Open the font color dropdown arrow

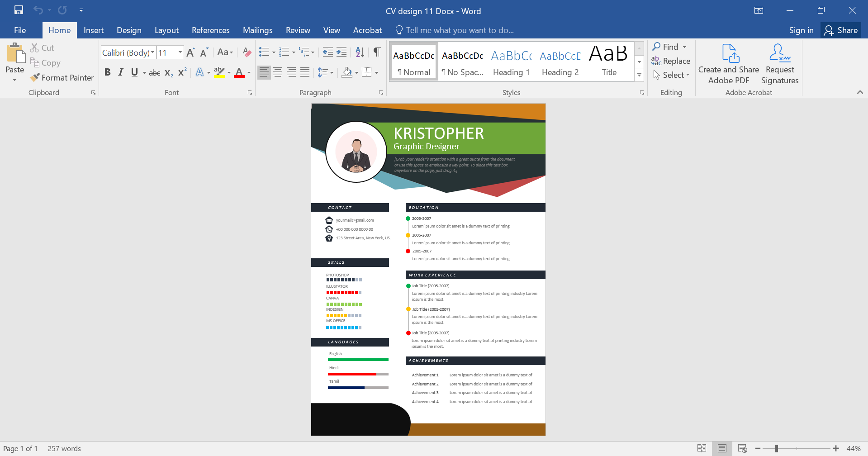(x=248, y=72)
